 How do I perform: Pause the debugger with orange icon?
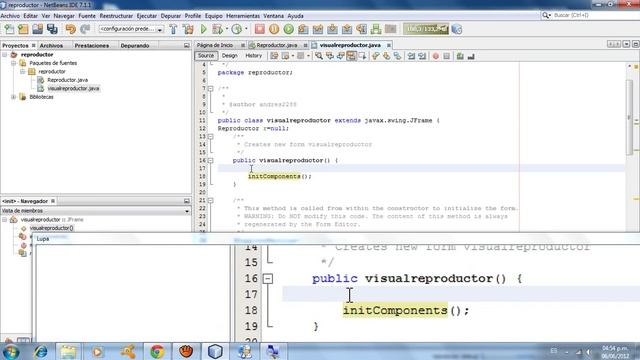click(x=274, y=29)
